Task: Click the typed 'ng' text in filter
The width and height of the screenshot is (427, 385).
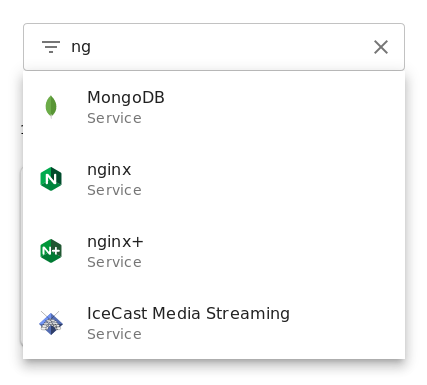Action: point(81,48)
